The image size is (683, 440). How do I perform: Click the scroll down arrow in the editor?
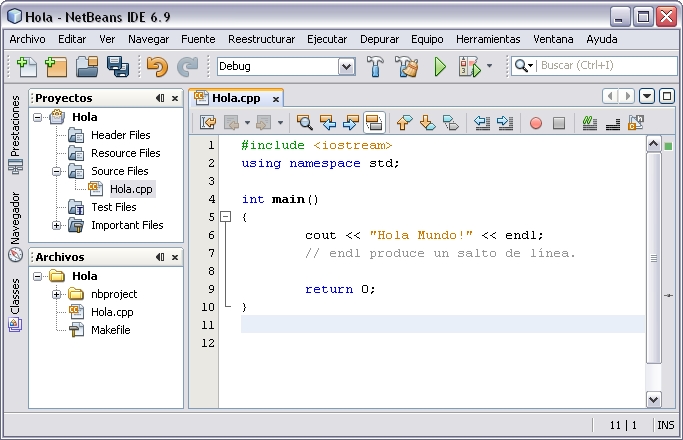click(x=653, y=399)
